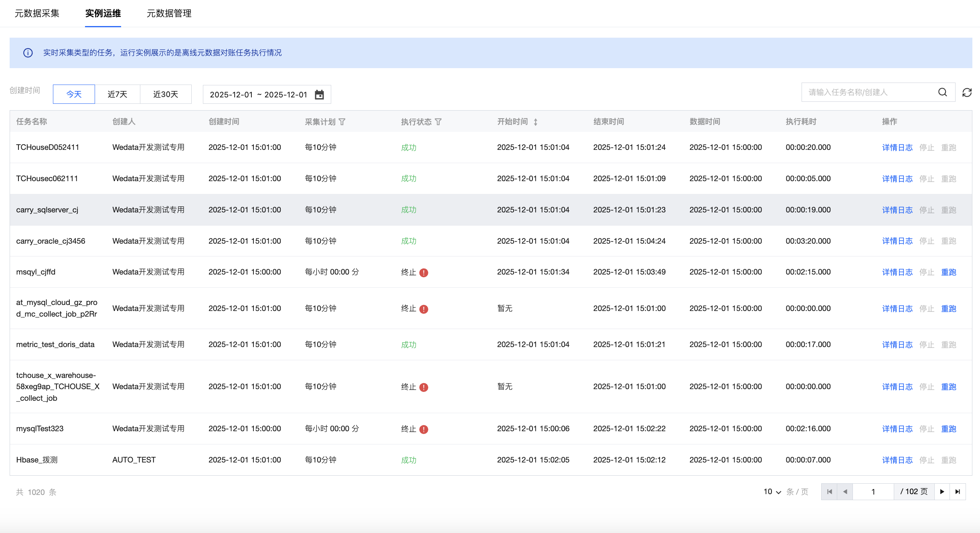Switch to 元数据管理 tab

(169, 14)
